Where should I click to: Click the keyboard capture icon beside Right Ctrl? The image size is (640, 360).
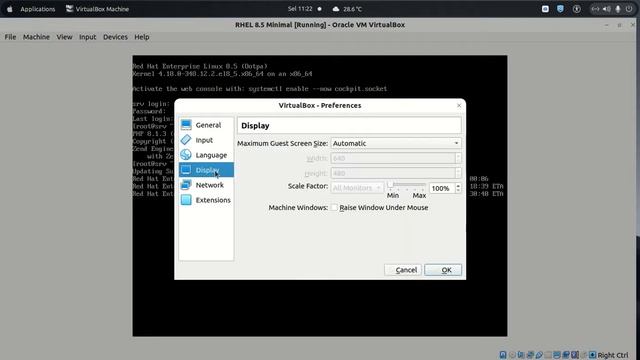click(593, 355)
